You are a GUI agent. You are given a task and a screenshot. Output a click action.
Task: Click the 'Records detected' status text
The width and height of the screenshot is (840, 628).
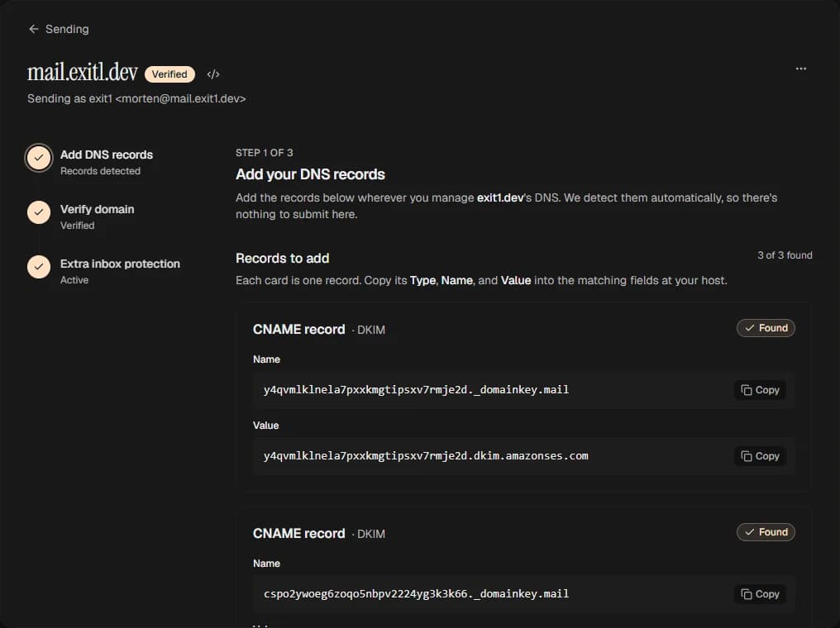coord(100,171)
